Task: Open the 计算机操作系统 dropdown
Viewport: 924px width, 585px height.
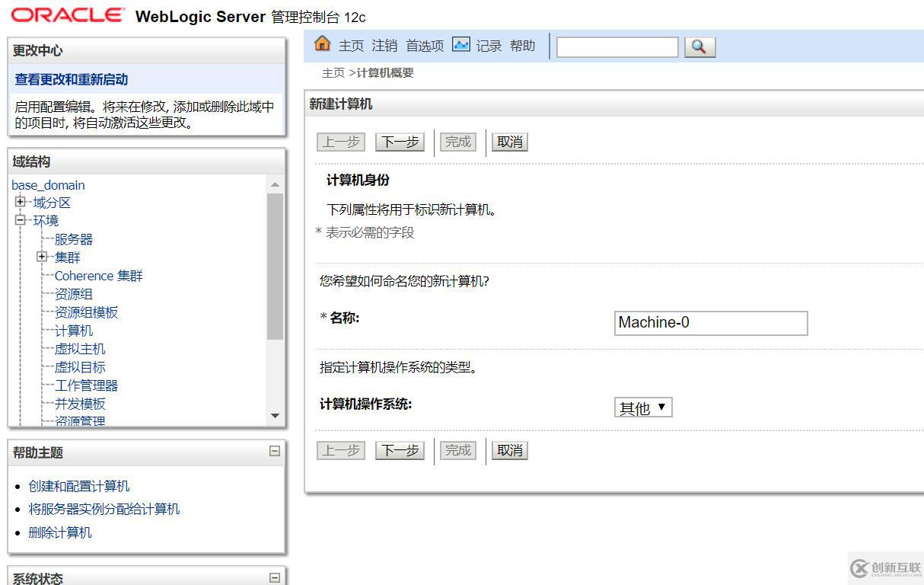Action: [643, 408]
